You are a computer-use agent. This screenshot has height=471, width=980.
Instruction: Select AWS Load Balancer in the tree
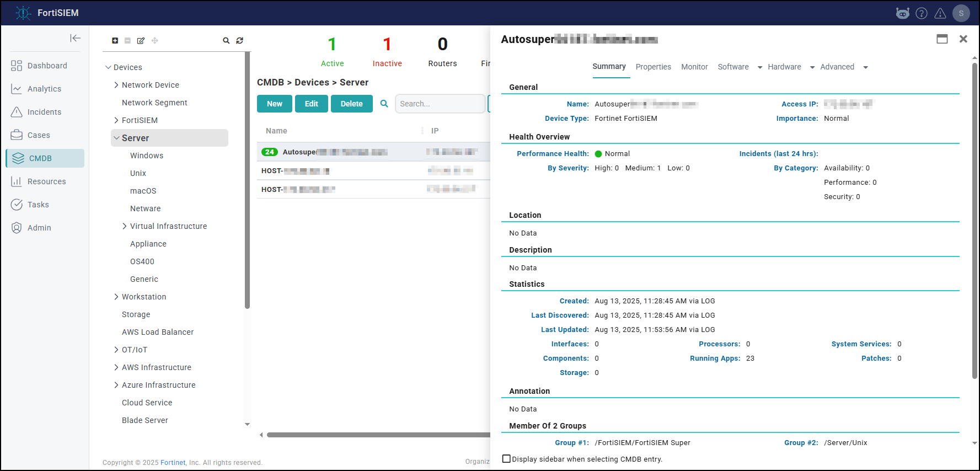click(158, 332)
